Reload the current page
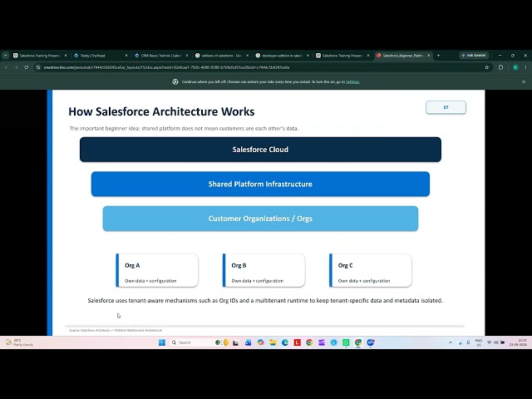532x399 pixels. tap(26, 67)
